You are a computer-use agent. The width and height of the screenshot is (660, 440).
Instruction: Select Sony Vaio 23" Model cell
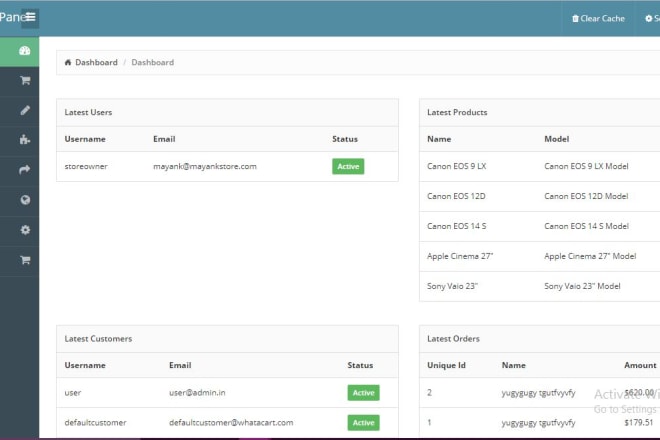tap(582, 286)
